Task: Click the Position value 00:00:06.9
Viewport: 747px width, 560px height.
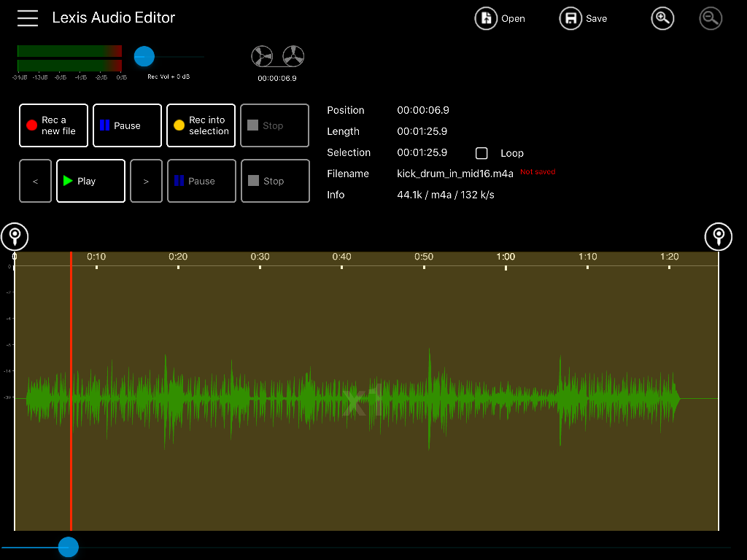Action: click(x=423, y=110)
